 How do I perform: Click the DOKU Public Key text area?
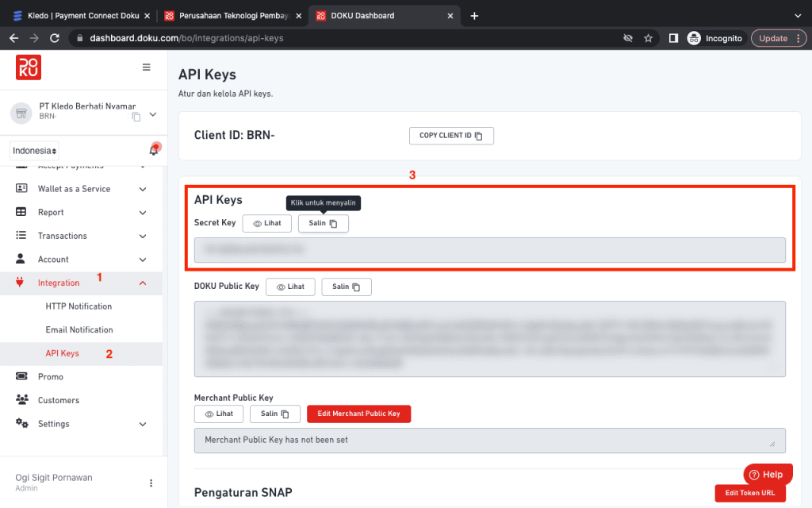(x=489, y=339)
